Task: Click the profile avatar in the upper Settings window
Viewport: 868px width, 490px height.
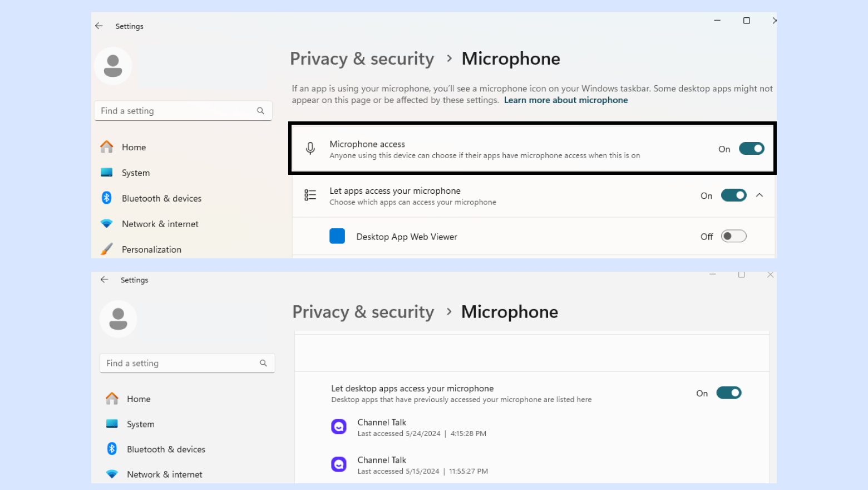Action: point(113,66)
